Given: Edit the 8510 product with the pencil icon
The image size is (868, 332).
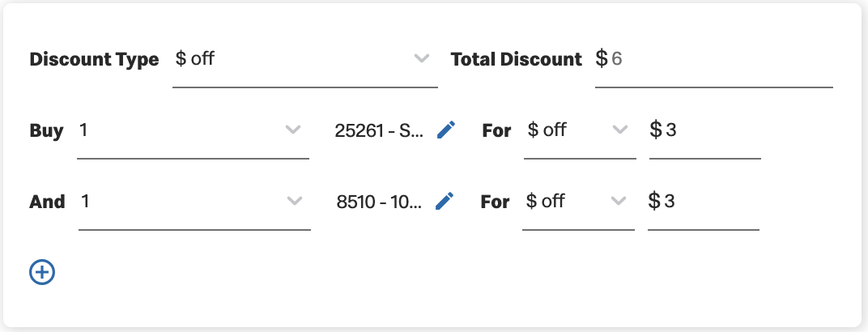Looking at the screenshot, I should pos(445,201).
